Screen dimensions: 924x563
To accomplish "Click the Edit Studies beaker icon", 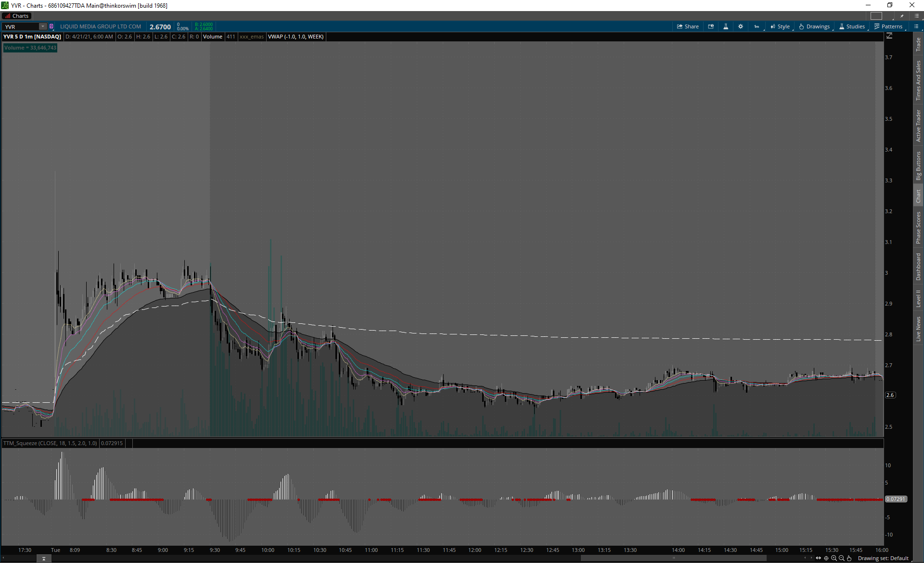I will pyautogui.click(x=726, y=26).
